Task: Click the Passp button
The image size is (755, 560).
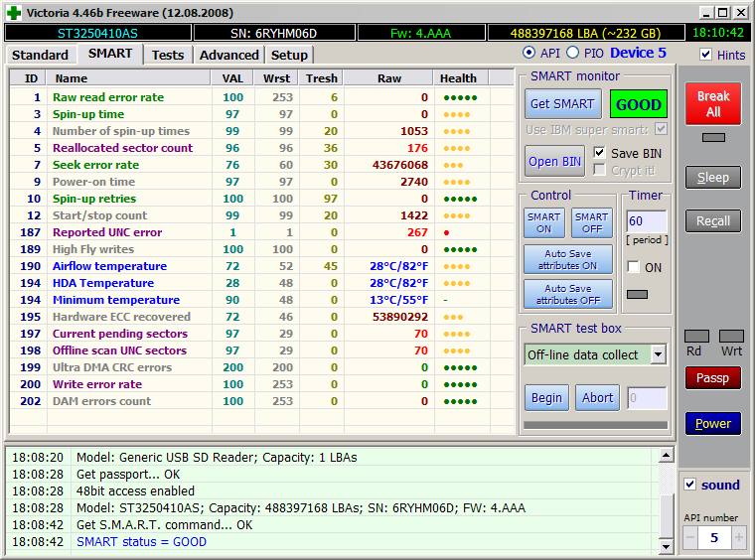Action: click(712, 378)
